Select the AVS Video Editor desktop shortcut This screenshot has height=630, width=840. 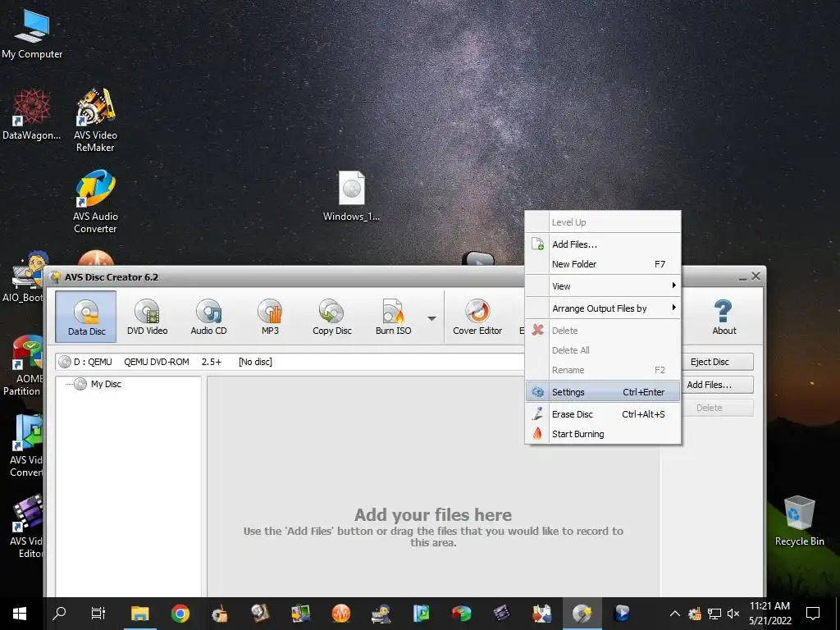[25, 527]
